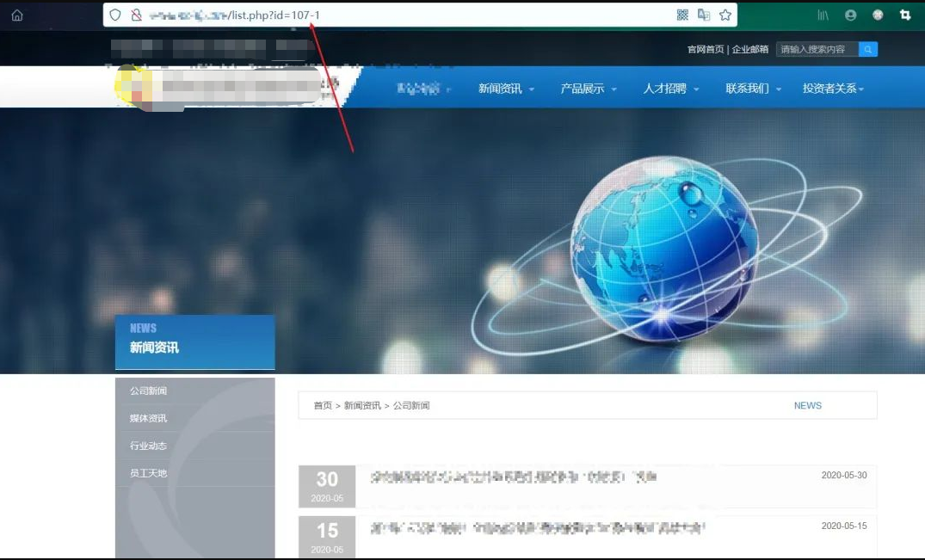Viewport: 925px width, 560px height.
Task: Bookmark this page with the star icon
Action: point(725,15)
